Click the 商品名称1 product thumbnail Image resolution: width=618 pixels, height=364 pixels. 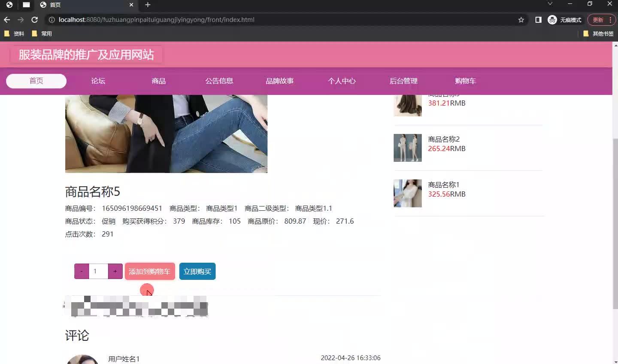tap(407, 193)
